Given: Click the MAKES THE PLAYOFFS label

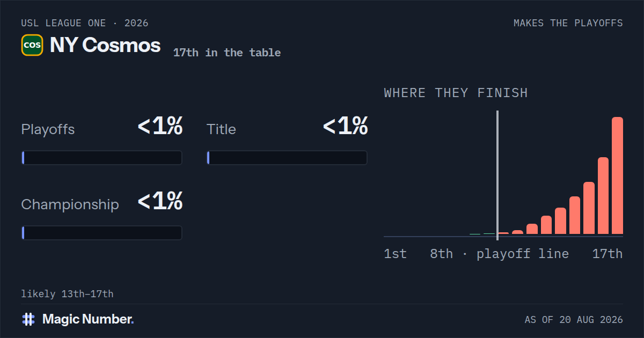Looking at the screenshot, I should click(568, 23).
